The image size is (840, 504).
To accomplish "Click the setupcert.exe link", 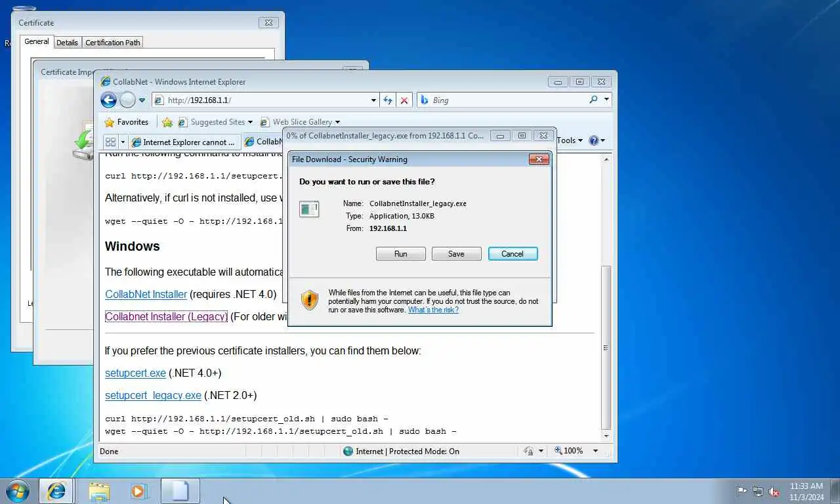I will 135,373.
